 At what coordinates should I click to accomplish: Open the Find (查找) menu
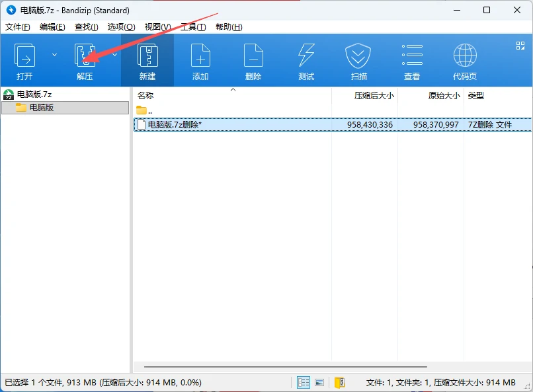click(87, 27)
